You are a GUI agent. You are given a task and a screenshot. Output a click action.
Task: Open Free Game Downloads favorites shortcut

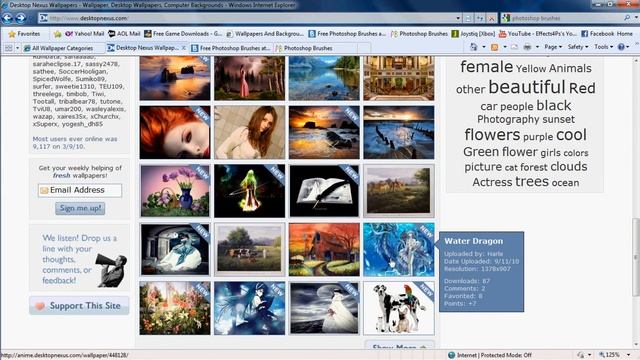coord(183,34)
